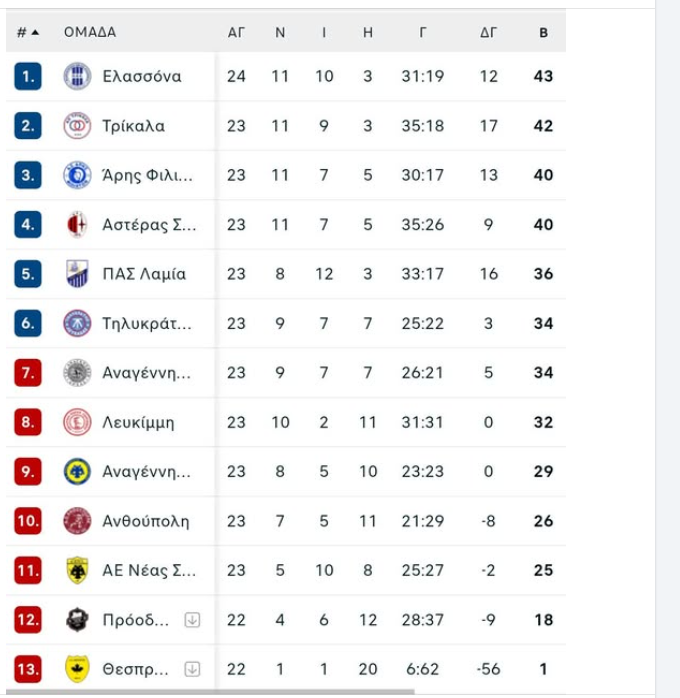Screen dimensions: 680x698
Task: Click the Ελασσόνα team crest icon
Action: pos(77,76)
